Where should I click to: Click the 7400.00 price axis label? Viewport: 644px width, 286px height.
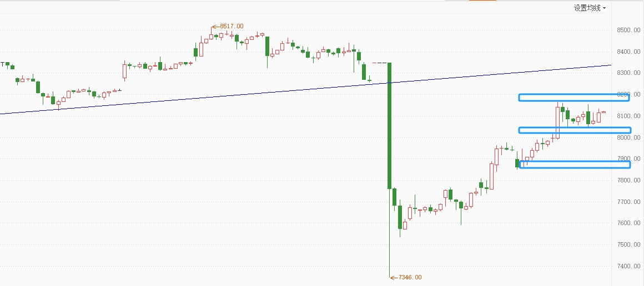click(x=628, y=266)
